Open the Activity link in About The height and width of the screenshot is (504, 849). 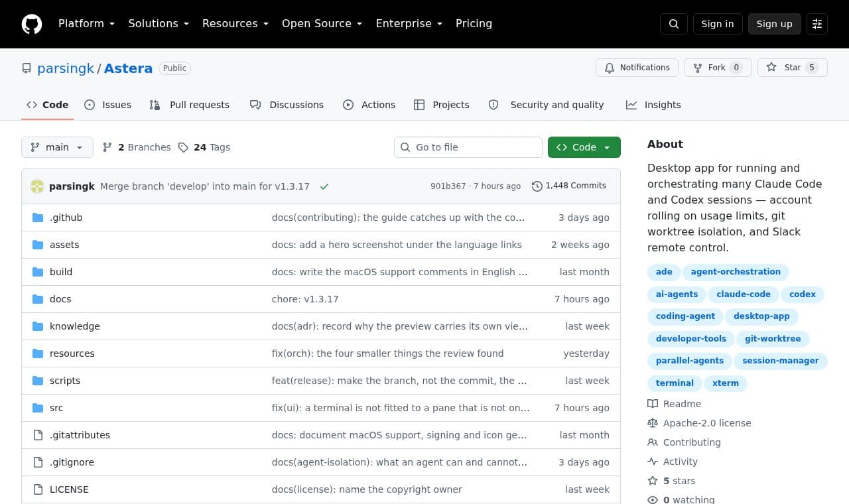pyautogui.click(x=673, y=462)
